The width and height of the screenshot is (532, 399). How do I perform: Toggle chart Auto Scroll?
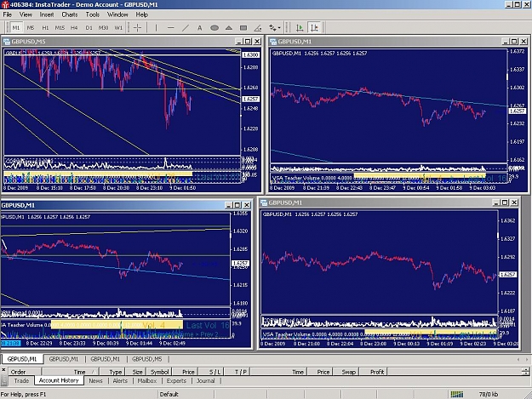[x=300, y=28]
